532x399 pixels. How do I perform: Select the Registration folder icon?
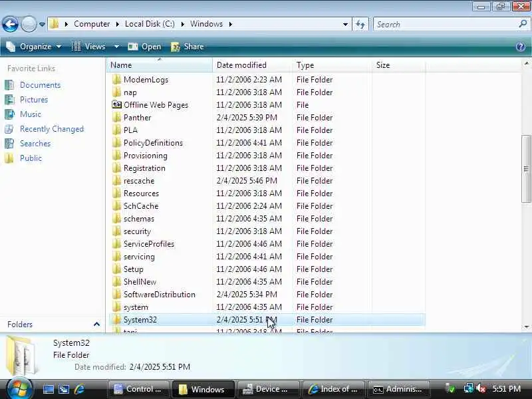click(116, 168)
